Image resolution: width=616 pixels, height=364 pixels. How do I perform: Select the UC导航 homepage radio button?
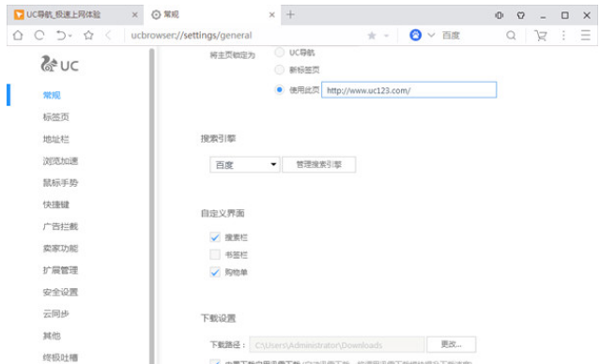[279, 53]
